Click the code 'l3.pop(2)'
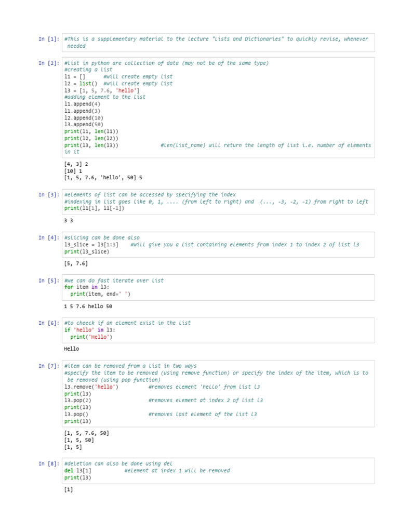Screen dimensions: 399x532 click(x=78, y=401)
